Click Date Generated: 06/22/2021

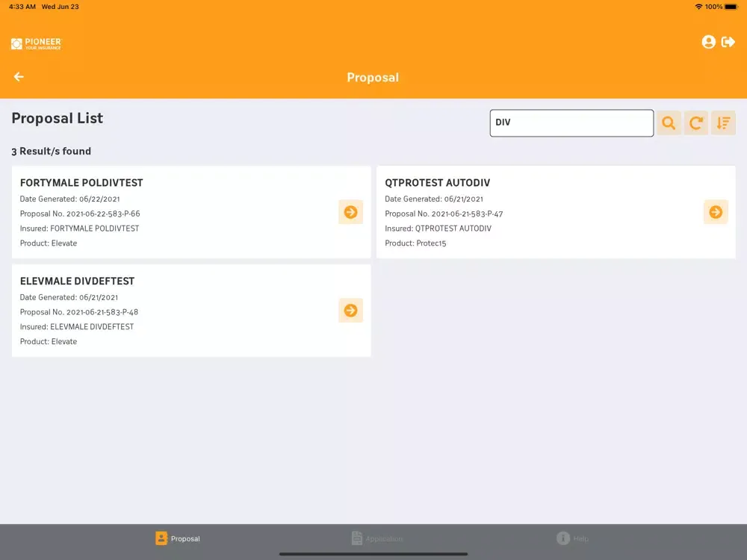70,199
